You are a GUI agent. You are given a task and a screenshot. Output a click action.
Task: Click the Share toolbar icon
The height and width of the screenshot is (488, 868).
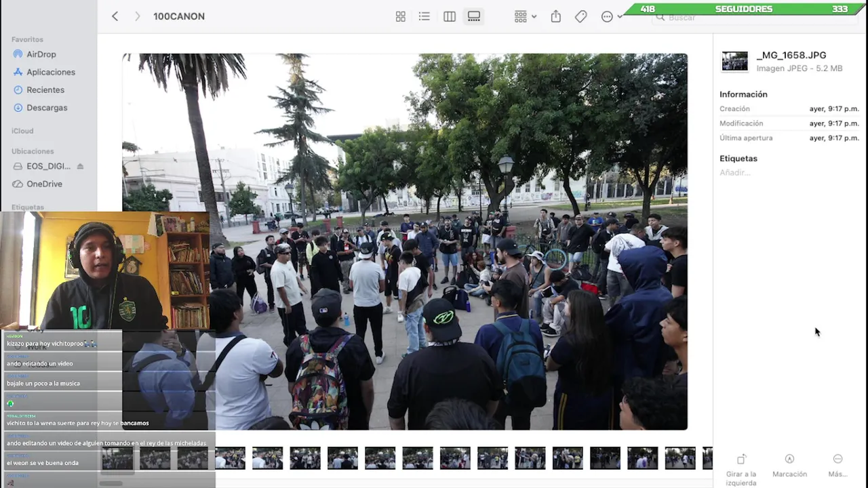pos(556,16)
